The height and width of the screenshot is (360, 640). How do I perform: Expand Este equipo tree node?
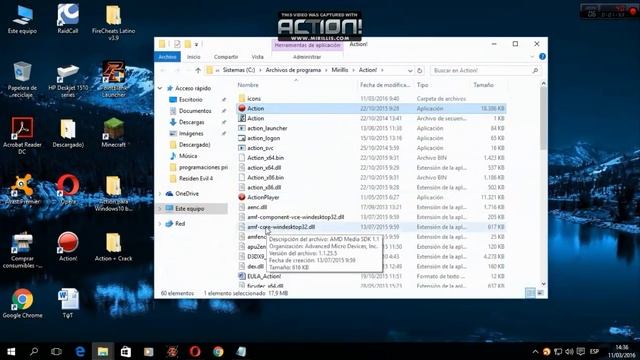click(x=160, y=209)
